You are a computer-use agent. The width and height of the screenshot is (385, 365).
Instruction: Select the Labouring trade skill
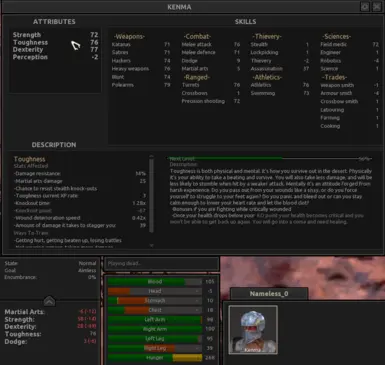pyautogui.click(x=349, y=110)
